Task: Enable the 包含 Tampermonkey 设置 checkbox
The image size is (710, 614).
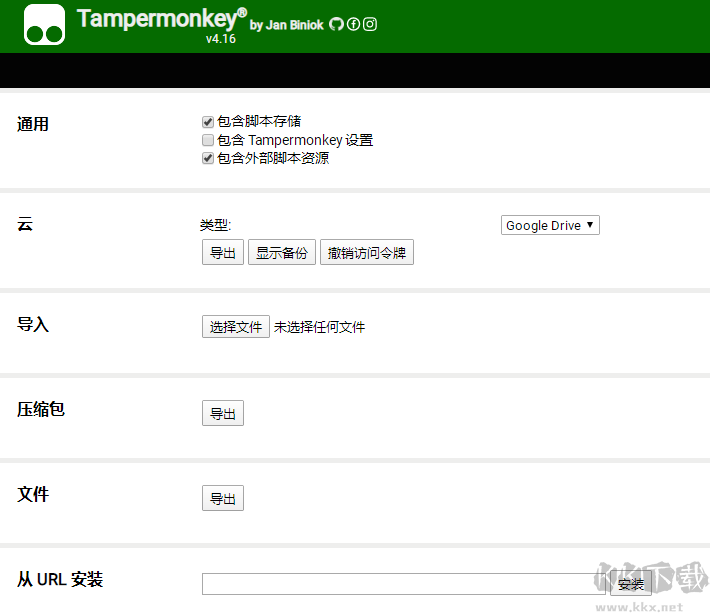Action: (x=208, y=140)
